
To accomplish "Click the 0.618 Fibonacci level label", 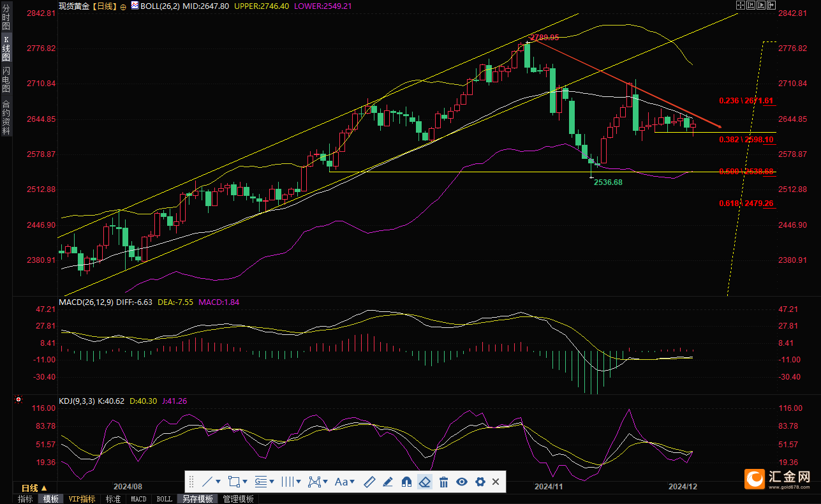I will pos(746,204).
